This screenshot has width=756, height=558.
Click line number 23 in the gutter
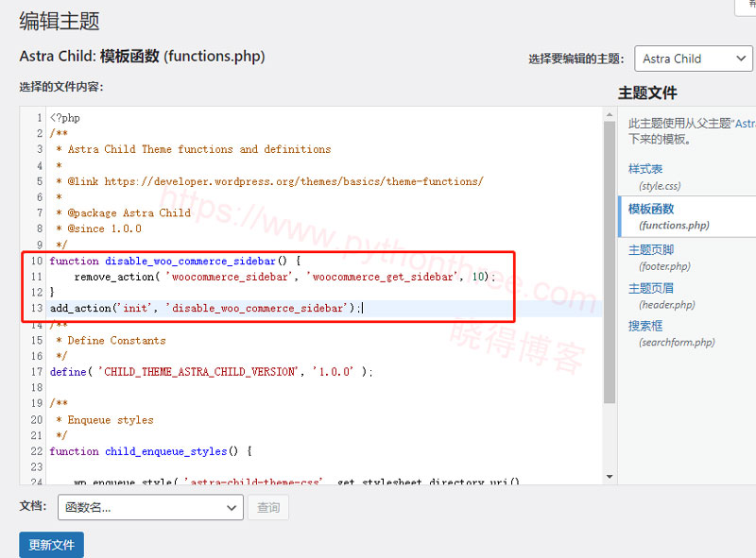click(37, 467)
